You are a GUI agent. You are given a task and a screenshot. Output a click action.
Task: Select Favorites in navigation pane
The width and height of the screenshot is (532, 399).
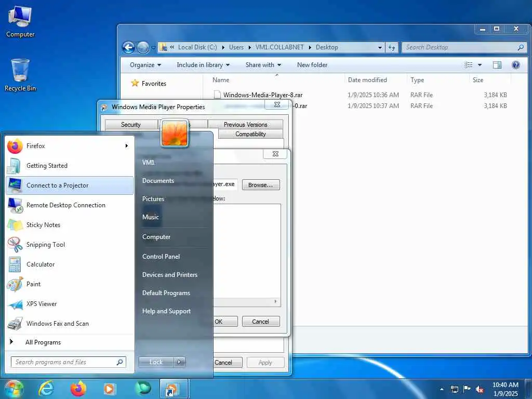tap(154, 84)
